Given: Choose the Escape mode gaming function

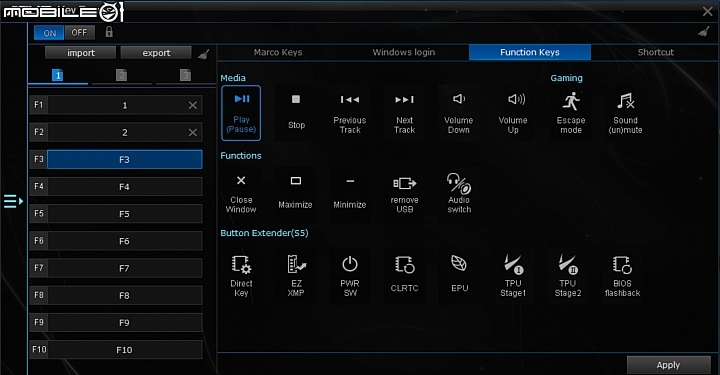Looking at the screenshot, I should point(571,113).
